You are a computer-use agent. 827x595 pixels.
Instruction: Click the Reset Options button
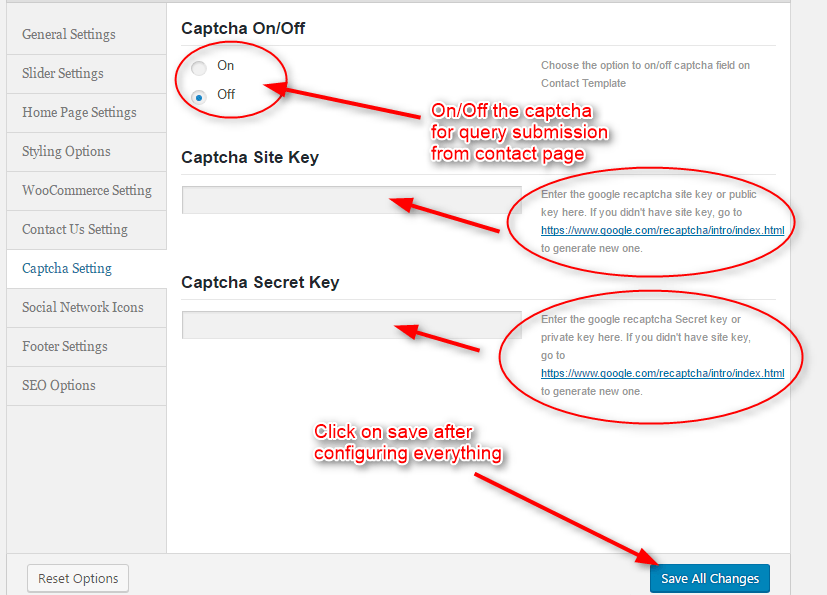coord(78,578)
